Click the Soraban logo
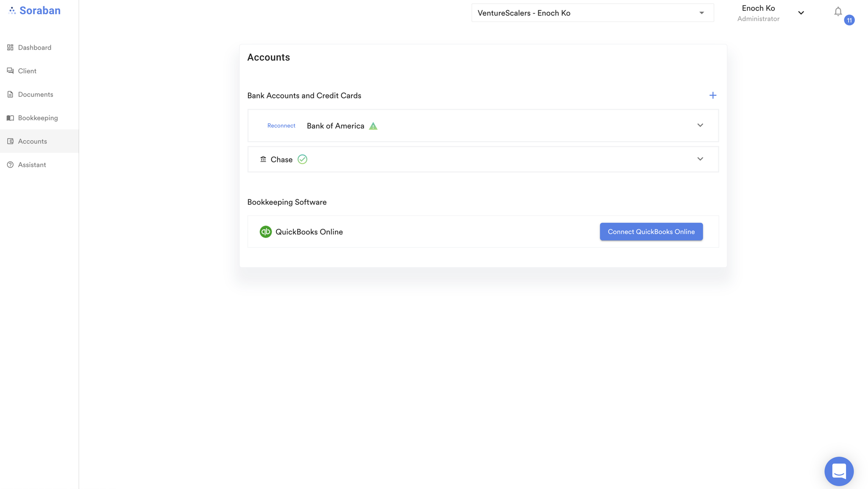 pyautogui.click(x=34, y=11)
